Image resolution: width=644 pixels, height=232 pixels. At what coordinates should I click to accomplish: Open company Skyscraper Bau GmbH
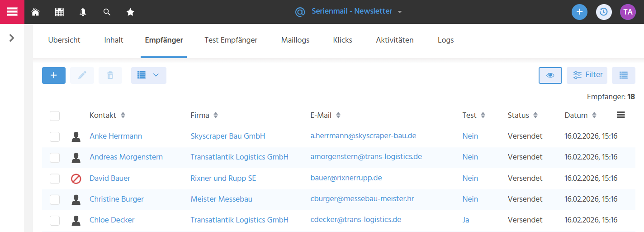pos(228,136)
